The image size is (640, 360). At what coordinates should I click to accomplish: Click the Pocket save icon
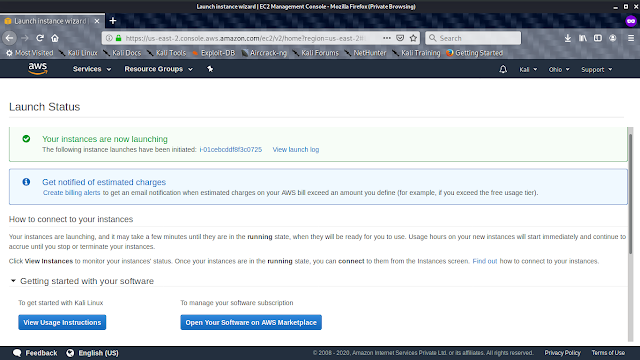[400, 38]
